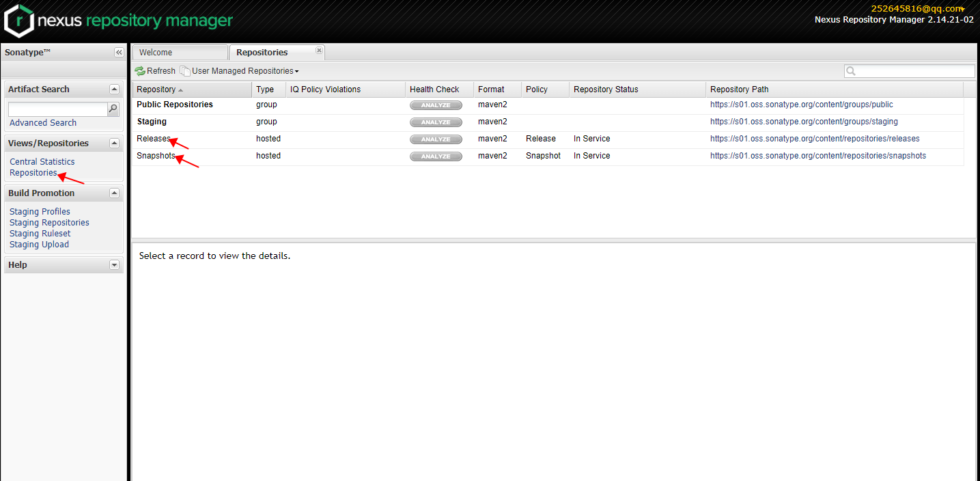Select the Releases repository row
This screenshot has width=980, height=481.
(x=548, y=139)
